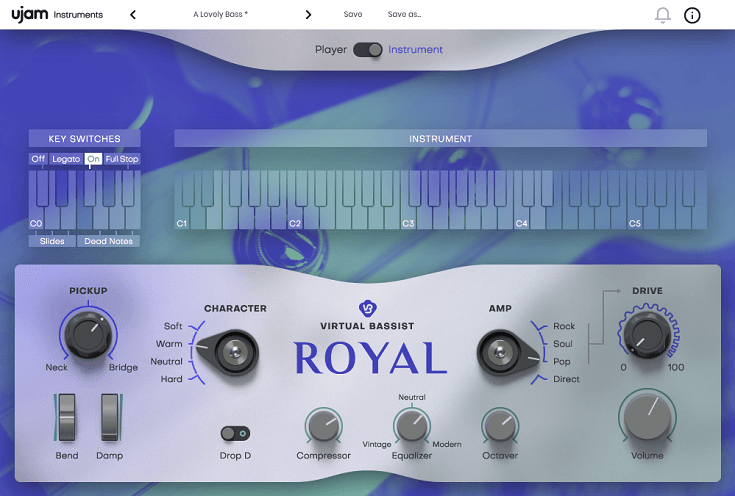Click the Dead Notes key switch label
Image resolution: width=735 pixels, height=496 pixels.
pos(108,241)
